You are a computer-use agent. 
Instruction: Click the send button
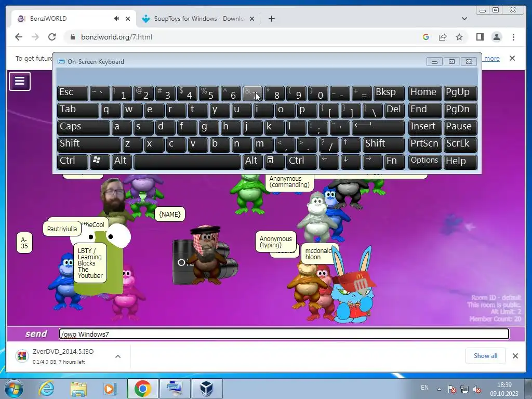[36, 334]
